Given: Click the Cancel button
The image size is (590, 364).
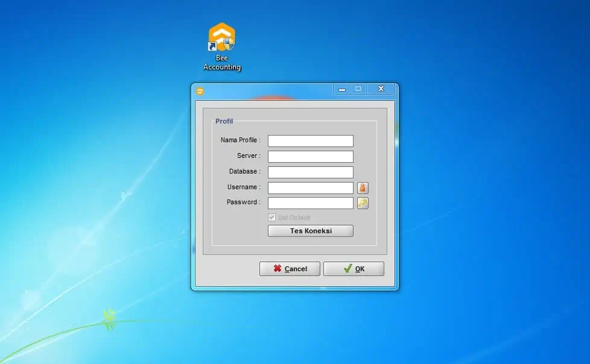Looking at the screenshot, I should tap(290, 269).
